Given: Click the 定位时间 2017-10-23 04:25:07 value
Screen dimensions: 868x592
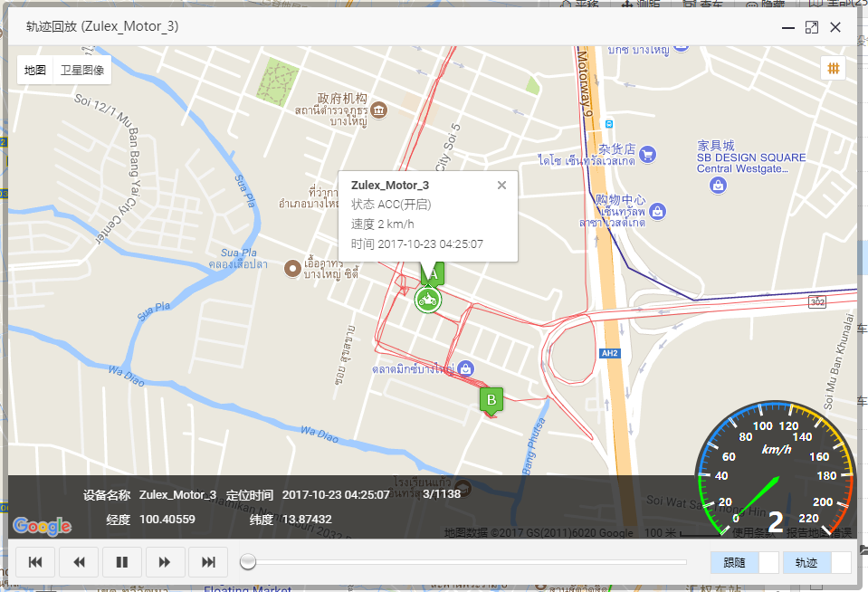Looking at the screenshot, I should tap(336, 494).
